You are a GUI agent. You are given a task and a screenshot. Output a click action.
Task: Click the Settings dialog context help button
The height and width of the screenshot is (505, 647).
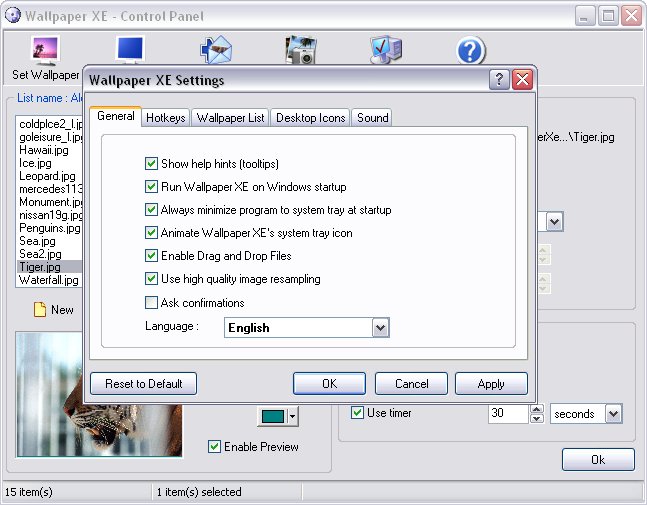point(499,79)
